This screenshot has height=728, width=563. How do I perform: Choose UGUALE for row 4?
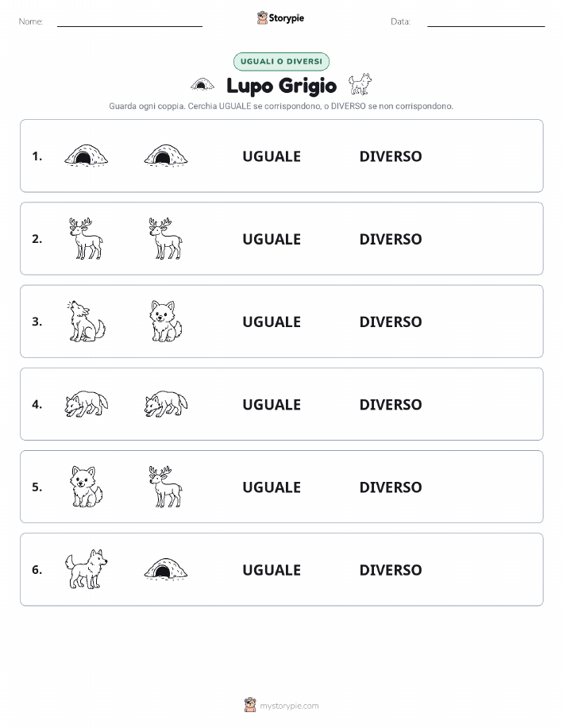(272, 404)
